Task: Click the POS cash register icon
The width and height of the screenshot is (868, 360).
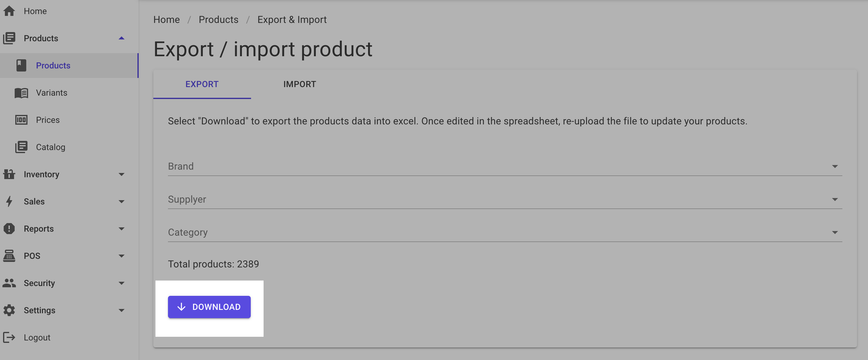Action: 9,256
